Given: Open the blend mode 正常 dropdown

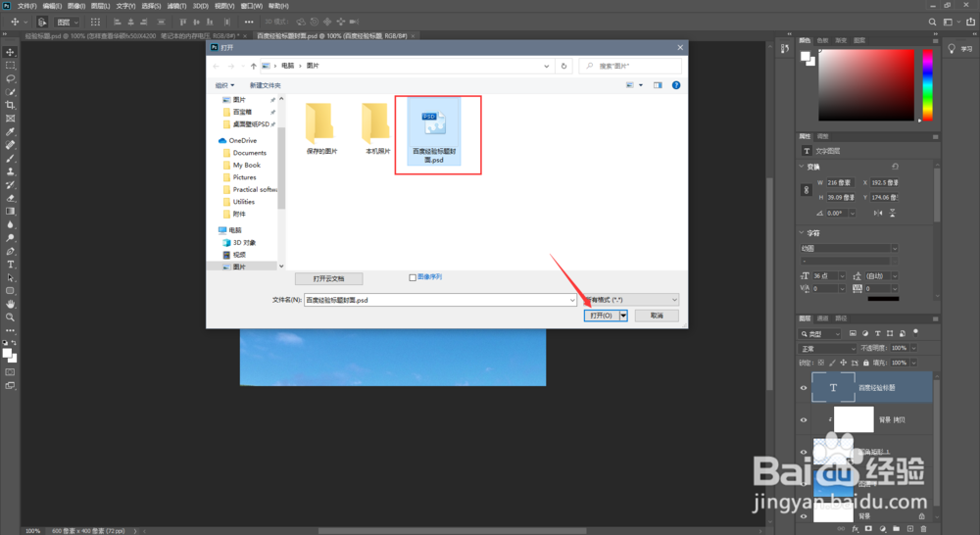Looking at the screenshot, I should pyautogui.click(x=828, y=348).
